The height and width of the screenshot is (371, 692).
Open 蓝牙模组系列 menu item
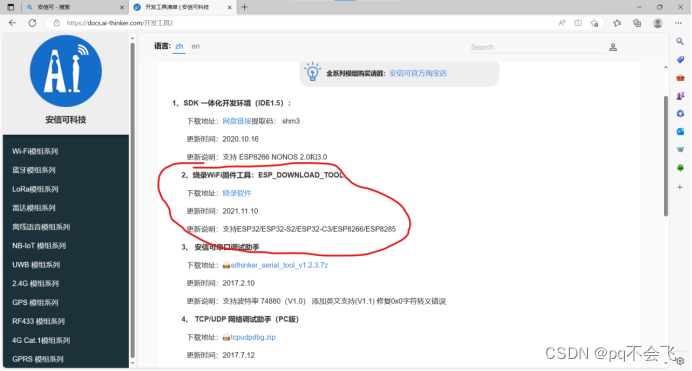34,170
